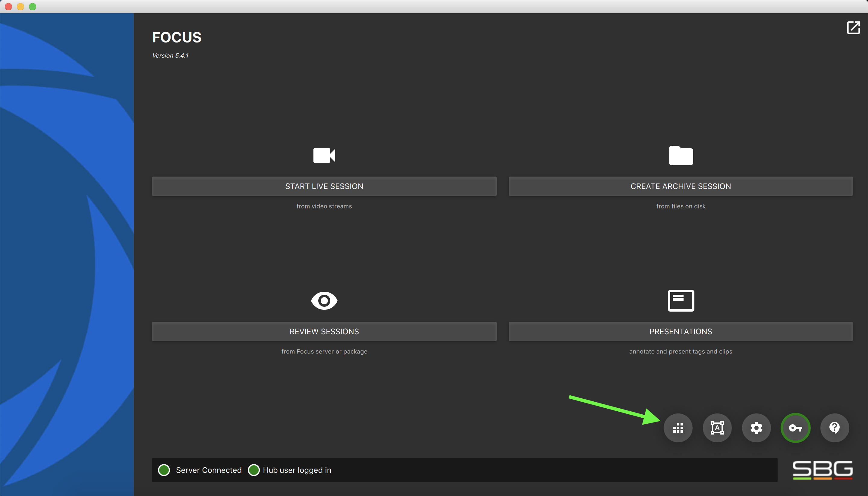Click the pop-out window icon at top right
Screen dimensions: 868x496
[x=853, y=28]
